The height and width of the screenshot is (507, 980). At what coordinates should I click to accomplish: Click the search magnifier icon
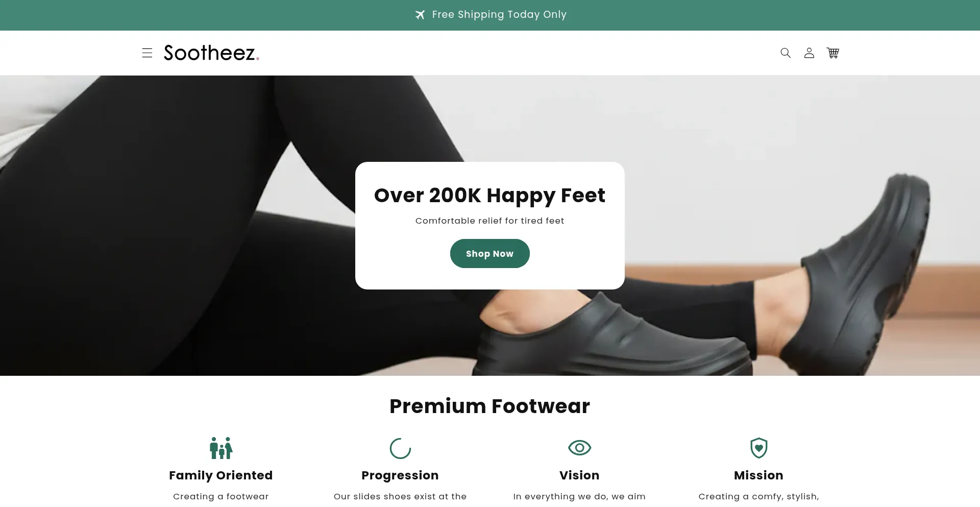[x=786, y=53]
